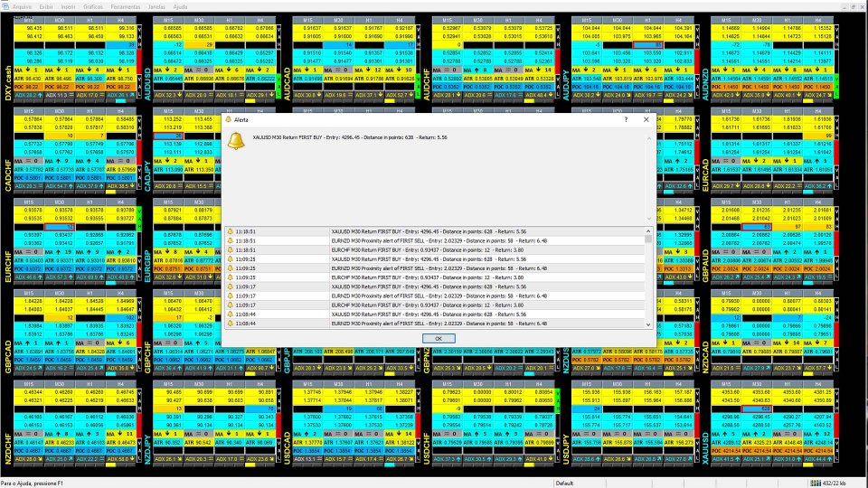Click the USDCHF symbol label on the dashboard

tap(426, 448)
